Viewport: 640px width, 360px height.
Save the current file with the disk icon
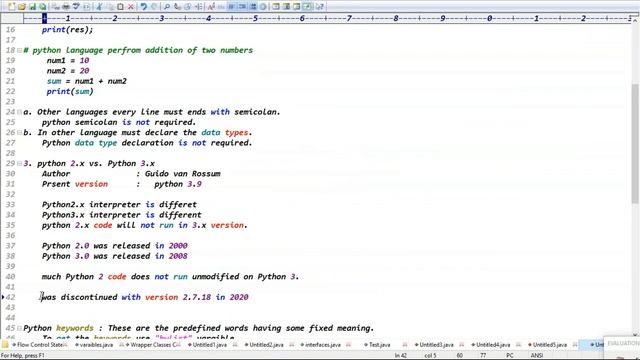(32, 7)
